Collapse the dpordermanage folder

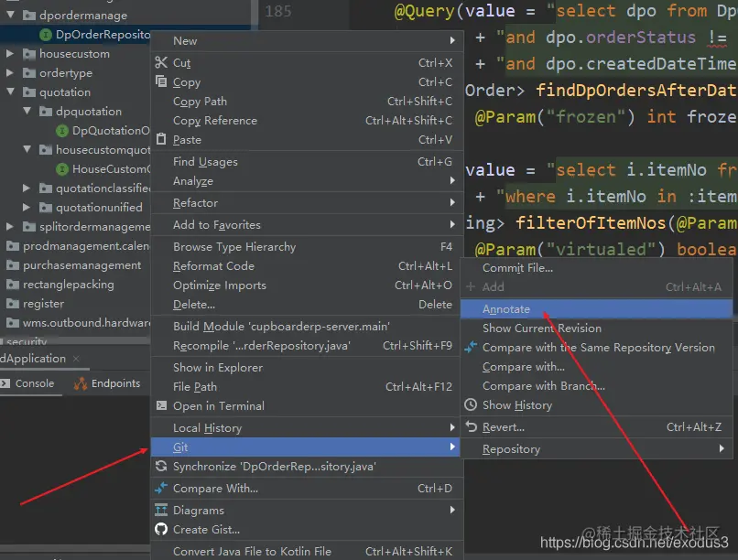[10, 15]
